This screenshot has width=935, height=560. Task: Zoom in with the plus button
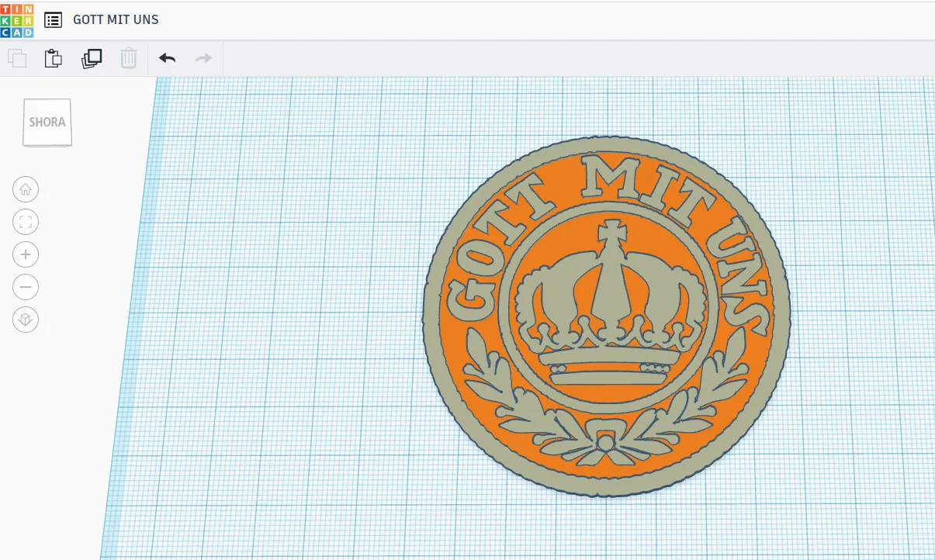pos(26,254)
